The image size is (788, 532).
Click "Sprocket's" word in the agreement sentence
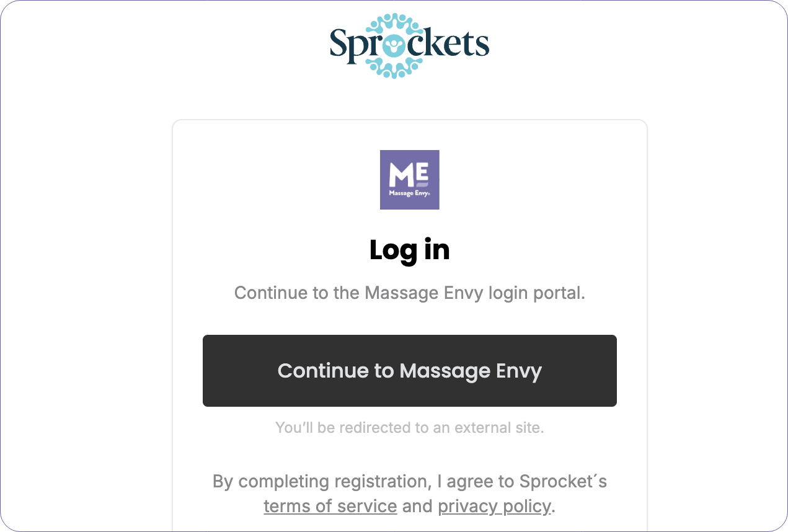pyautogui.click(x=564, y=482)
